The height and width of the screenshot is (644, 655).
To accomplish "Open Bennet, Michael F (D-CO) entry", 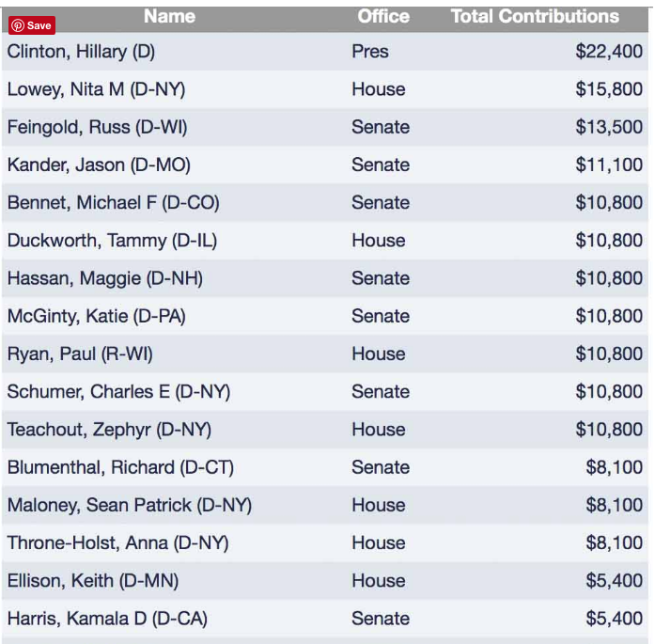I will [113, 203].
